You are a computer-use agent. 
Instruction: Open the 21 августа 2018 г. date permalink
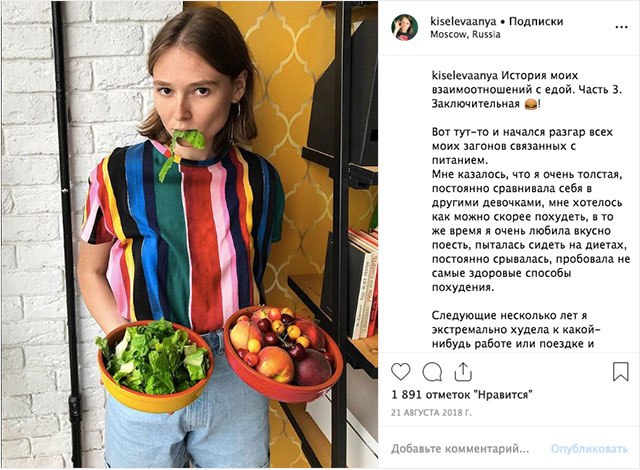(x=431, y=412)
